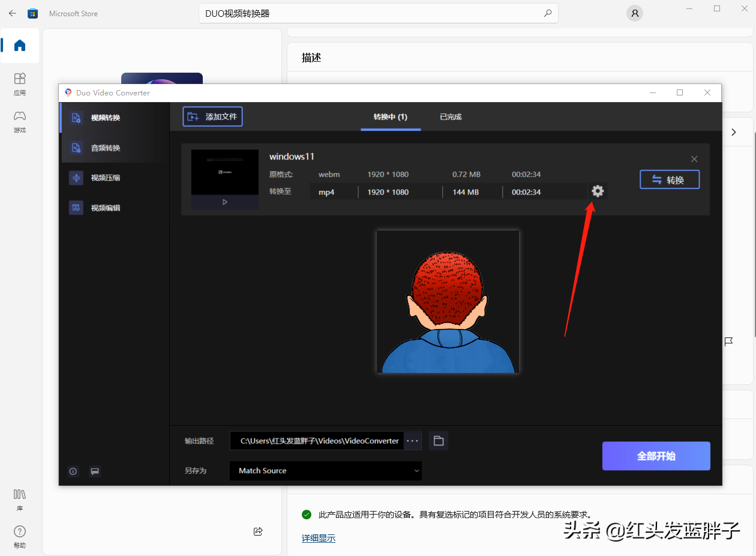Open 详细显示 link in Store
The image size is (756, 556).
(319, 538)
